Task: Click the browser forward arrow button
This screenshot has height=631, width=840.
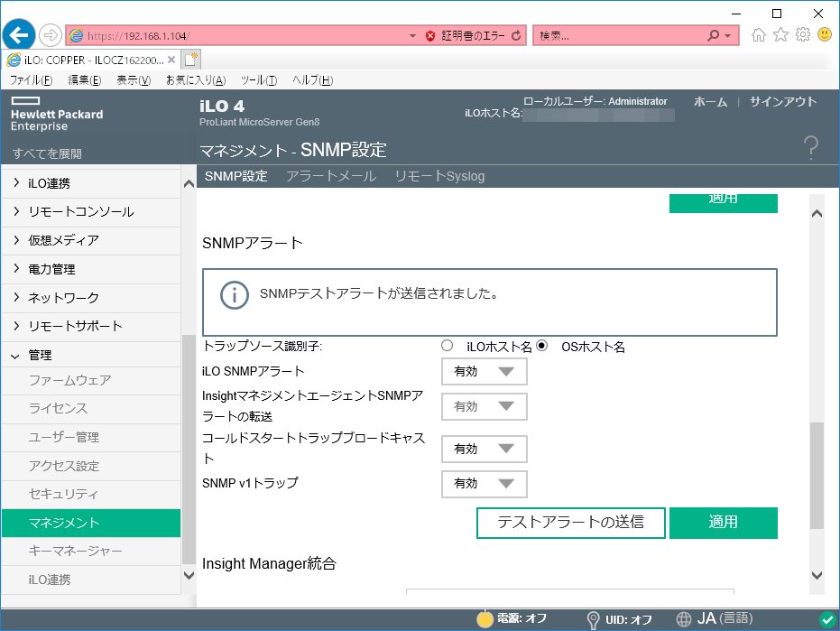Action: click(x=51, y=35)
